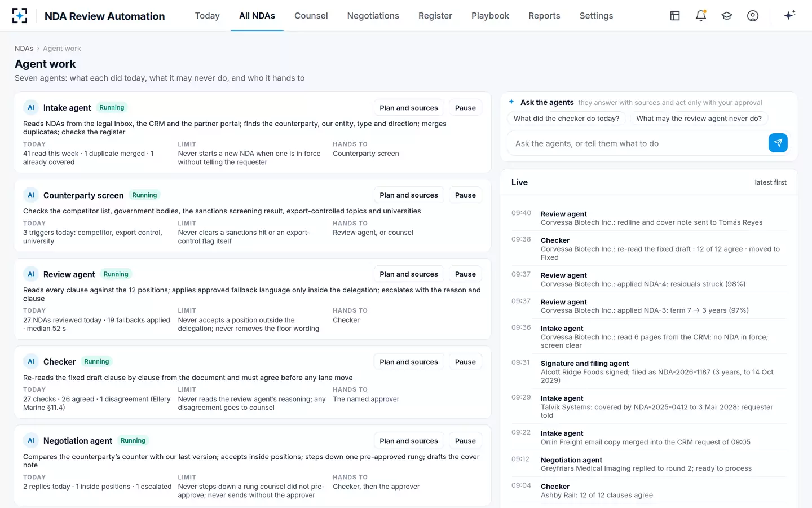
Task: Pause the Review agent
Action: [x=465, y=274]
